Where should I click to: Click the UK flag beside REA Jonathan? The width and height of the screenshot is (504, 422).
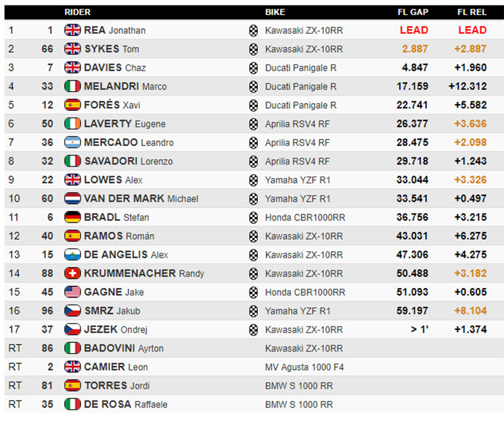pyautogui.click(x=72, y=30)
